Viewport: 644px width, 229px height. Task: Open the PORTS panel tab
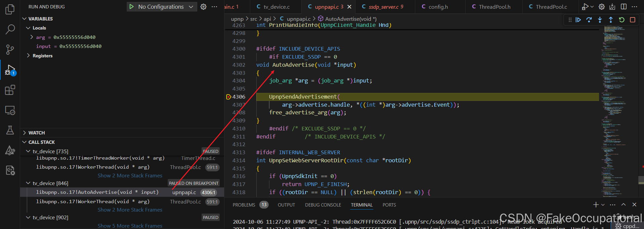click(389, 205)
